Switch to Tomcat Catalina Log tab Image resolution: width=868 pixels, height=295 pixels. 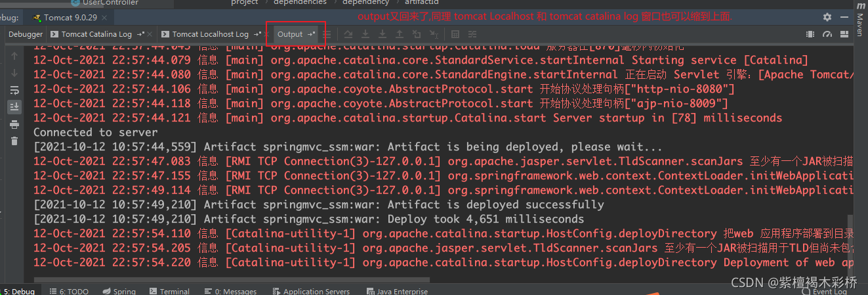96,34
